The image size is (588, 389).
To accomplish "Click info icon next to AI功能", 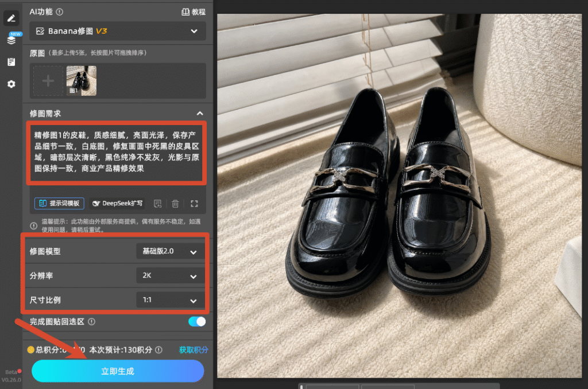I will 60,12.
